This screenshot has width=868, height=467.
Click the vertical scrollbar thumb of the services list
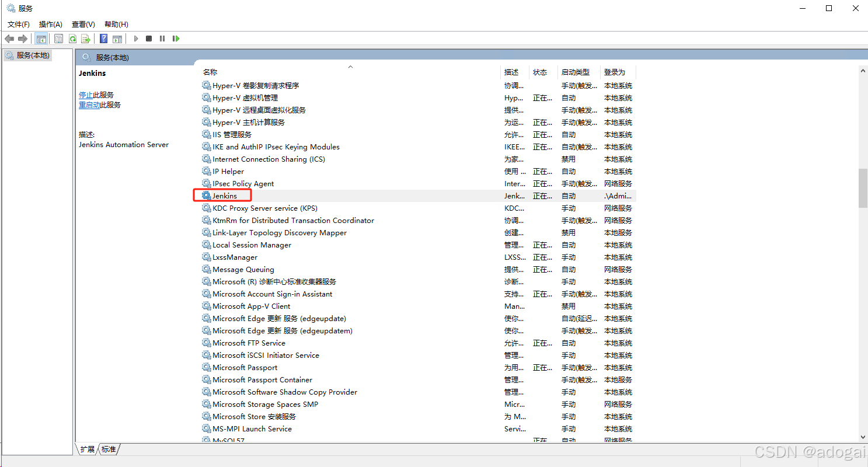pyautogui.click(x=863, y=188)
